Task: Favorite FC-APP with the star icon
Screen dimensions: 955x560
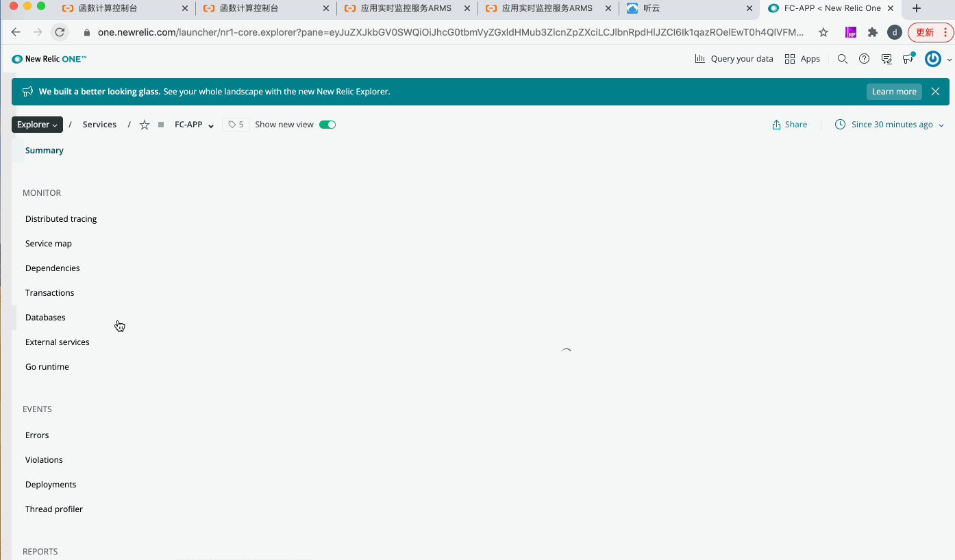Action: [x=145, y=125]
